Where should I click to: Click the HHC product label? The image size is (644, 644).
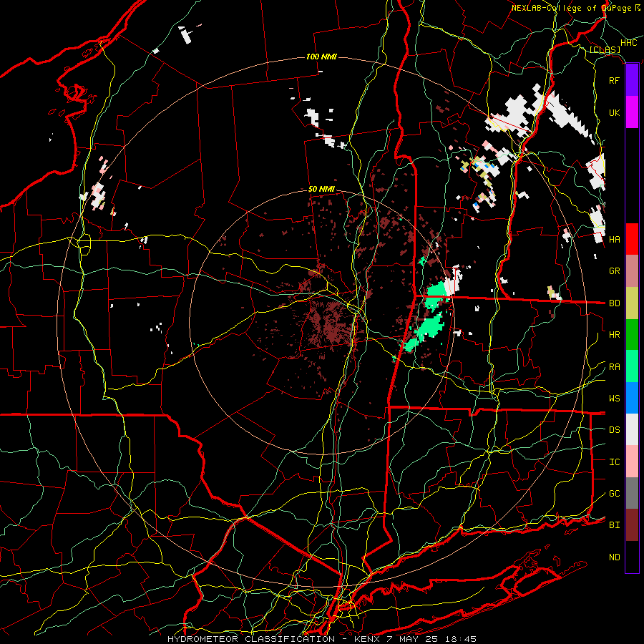pos(629,43)
